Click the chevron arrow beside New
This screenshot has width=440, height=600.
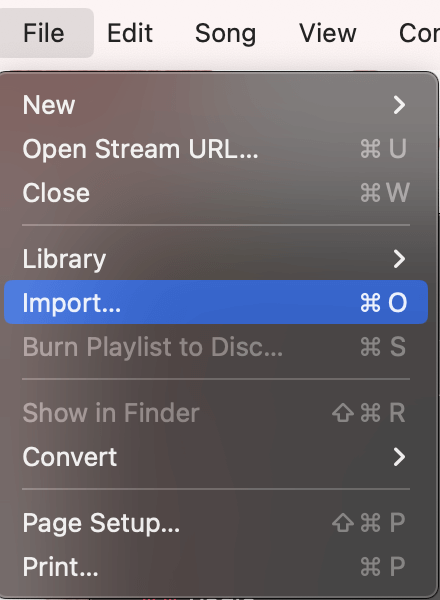pyautogui.click(x=399, y=105)
